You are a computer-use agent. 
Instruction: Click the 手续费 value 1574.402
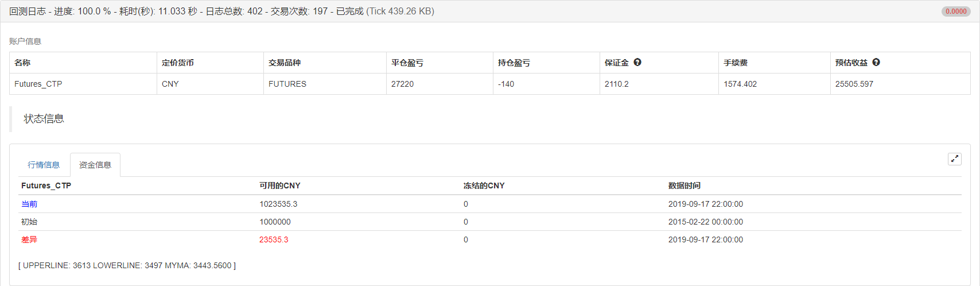(740, 84)
